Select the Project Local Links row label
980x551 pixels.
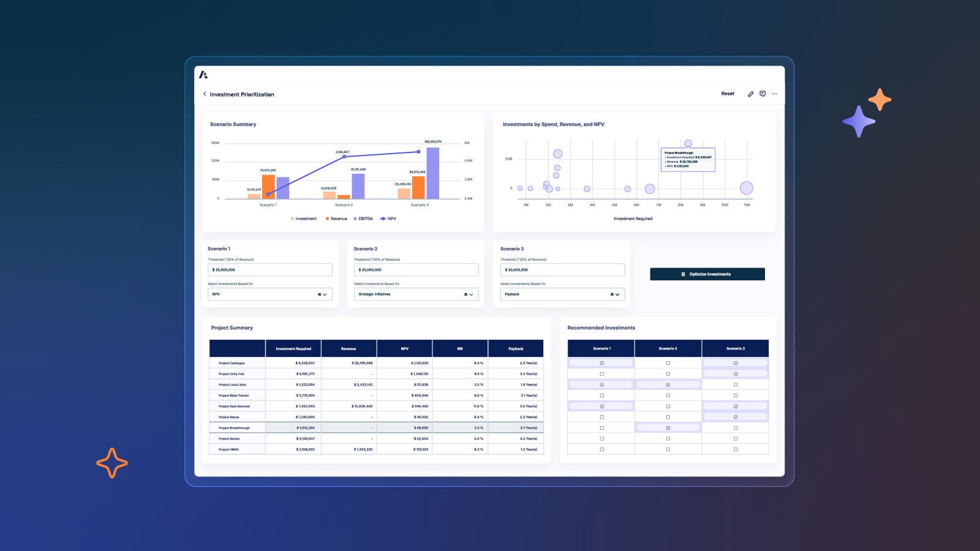pos(232,384)
